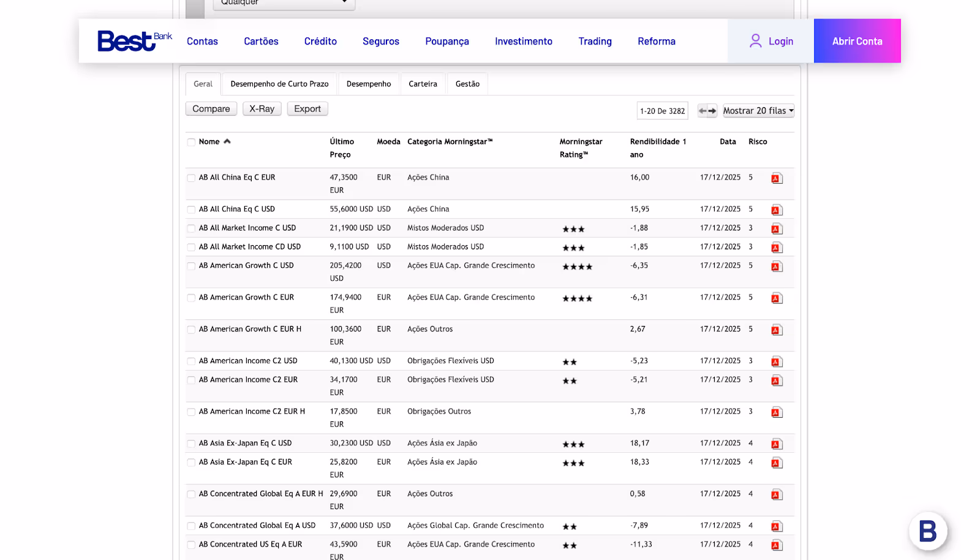Open the Contas menu
This screenshot has height=560, width=980.
pyautogui.click(x=202, y=41)
